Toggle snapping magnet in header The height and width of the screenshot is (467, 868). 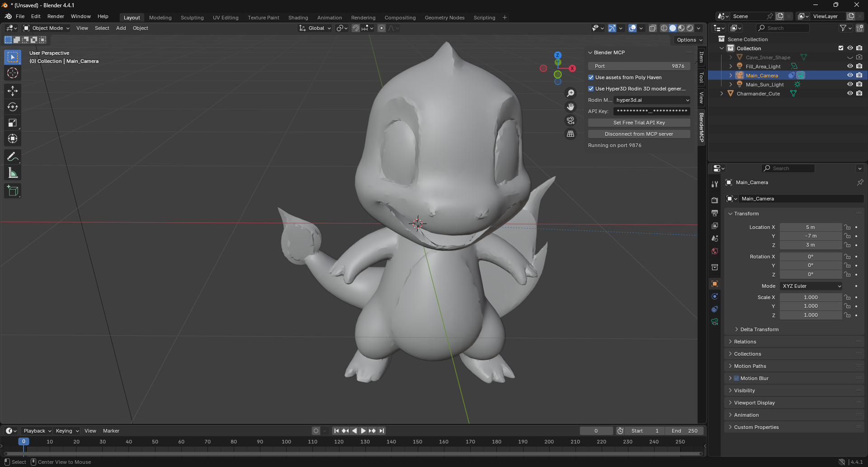[356, 28]
